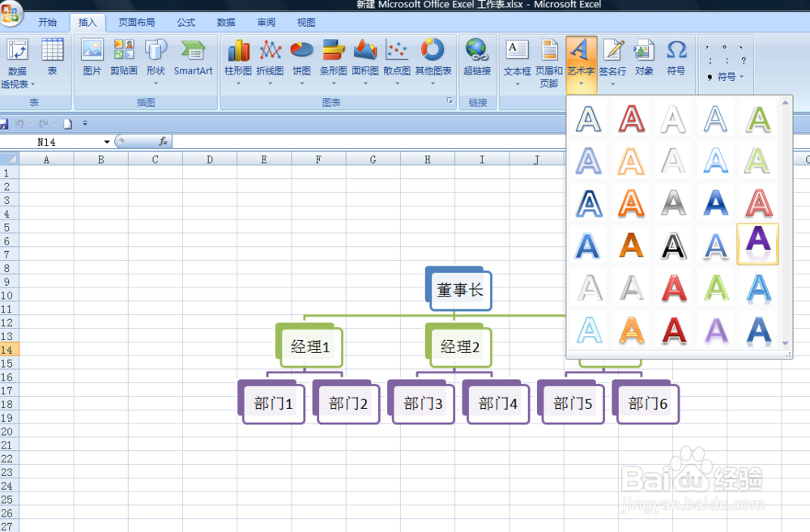This screenshot has width=810, height=532.
Task: Click the fx insert function button
Action: coord(164,141)
